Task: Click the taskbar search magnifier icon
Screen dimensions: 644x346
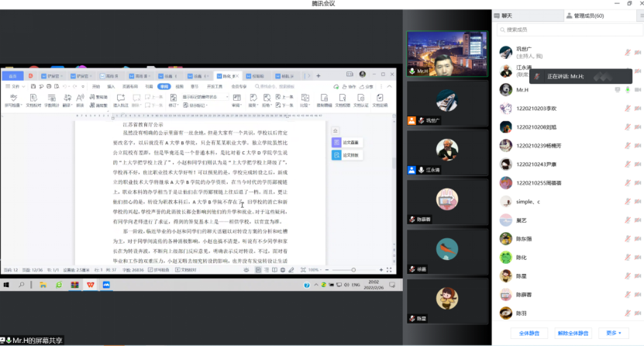Action: [x=23, y=285]
